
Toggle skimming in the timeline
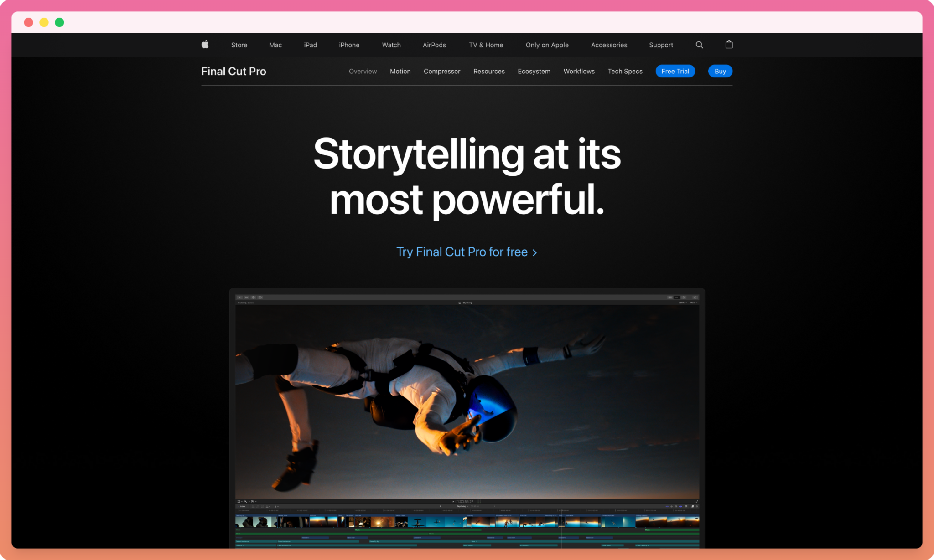point(667,506)
